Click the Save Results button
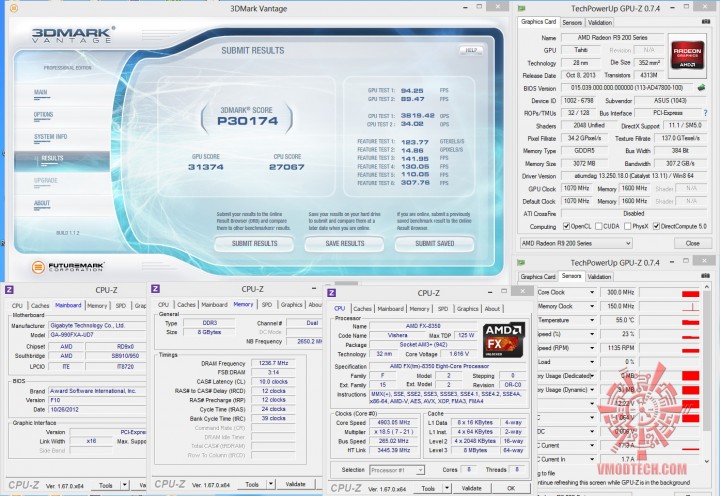The image size is (720, 496). point(345,243)
